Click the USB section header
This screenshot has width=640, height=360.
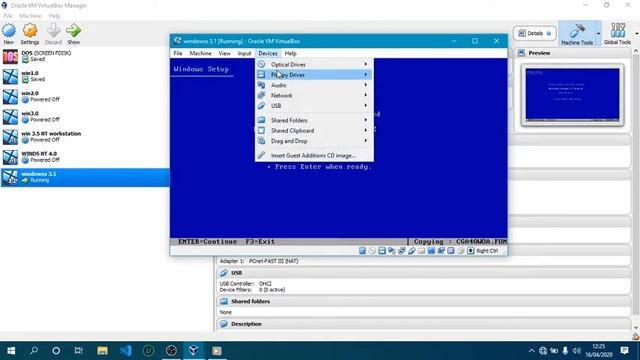point(423,273)
